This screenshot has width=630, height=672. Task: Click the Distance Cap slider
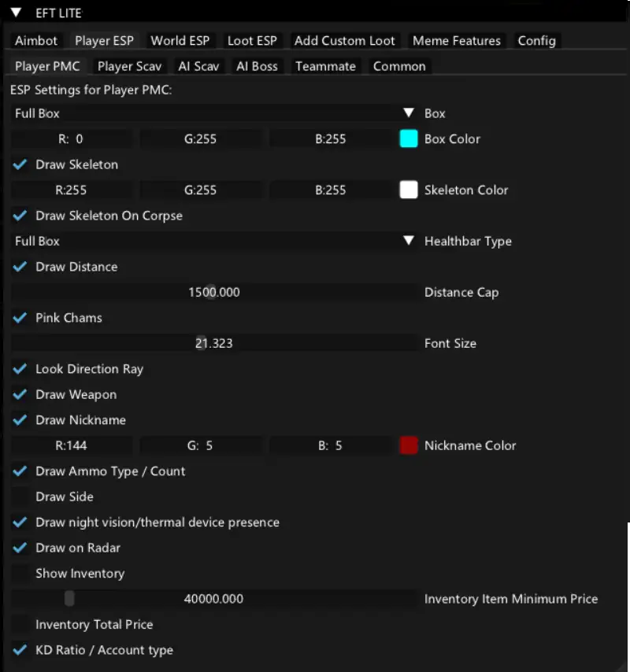point(214,292)
